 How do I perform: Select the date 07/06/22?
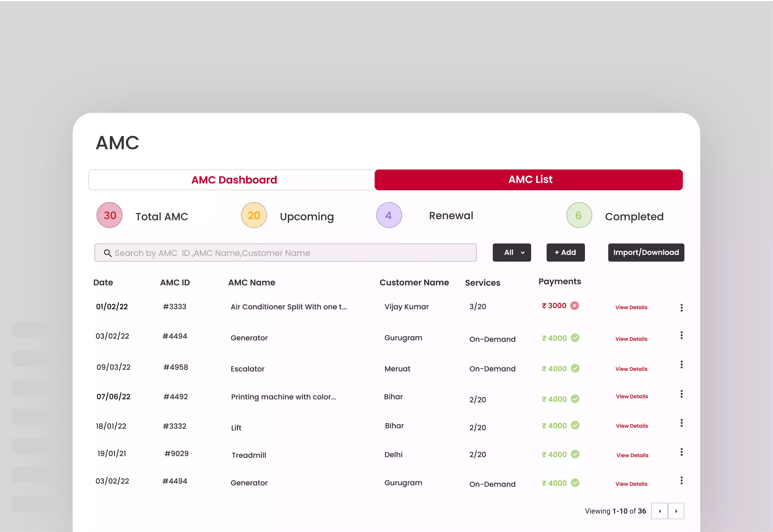pyautogui.click(x=113, y=397)
